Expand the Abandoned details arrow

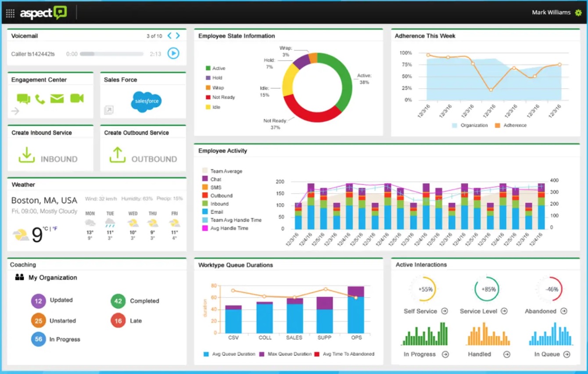click(564, 311)
